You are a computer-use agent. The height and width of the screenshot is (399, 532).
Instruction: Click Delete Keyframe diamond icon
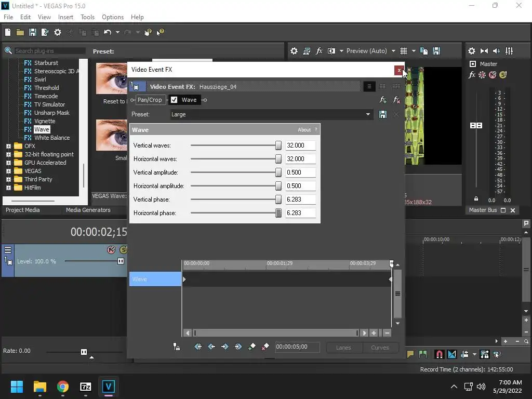tap(265, 347)
